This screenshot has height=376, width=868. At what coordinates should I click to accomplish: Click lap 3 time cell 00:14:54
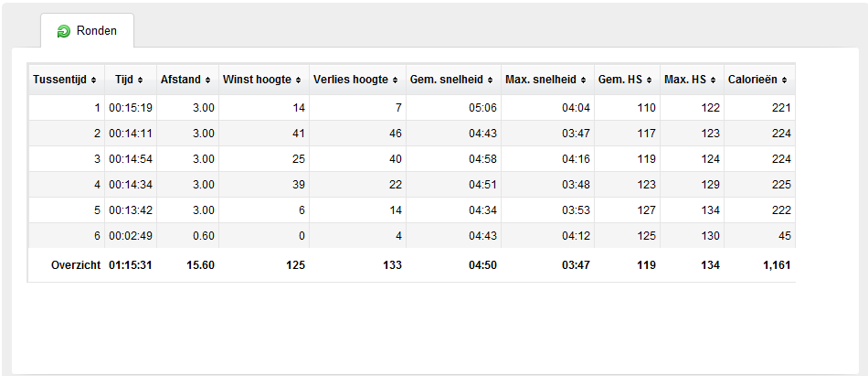(131, 159)
